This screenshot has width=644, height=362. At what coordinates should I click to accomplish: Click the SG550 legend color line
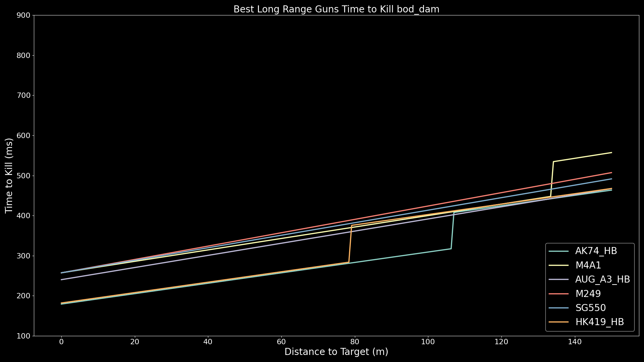click(x=558, y=308)
